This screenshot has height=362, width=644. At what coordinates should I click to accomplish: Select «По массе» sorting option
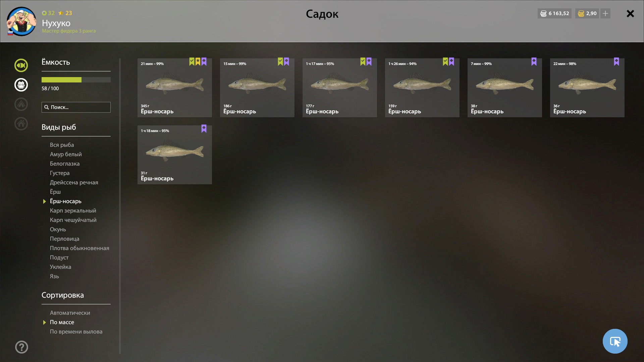(x=62, y=322)
